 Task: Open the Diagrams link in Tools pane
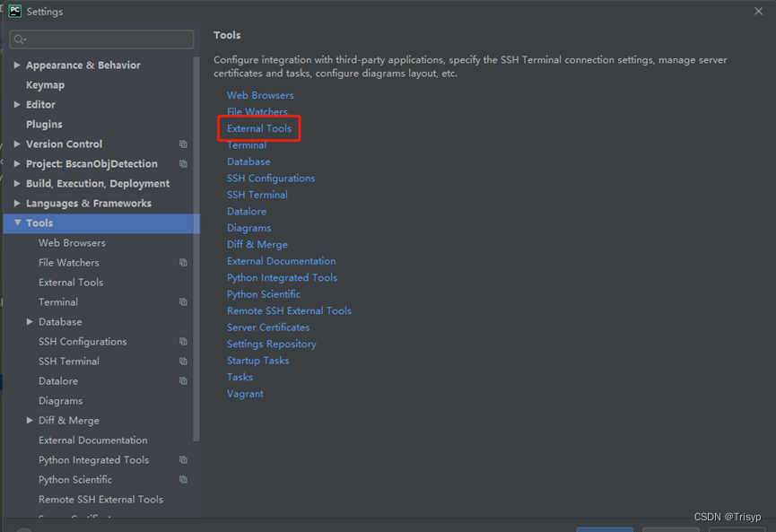tap(248, 228)
